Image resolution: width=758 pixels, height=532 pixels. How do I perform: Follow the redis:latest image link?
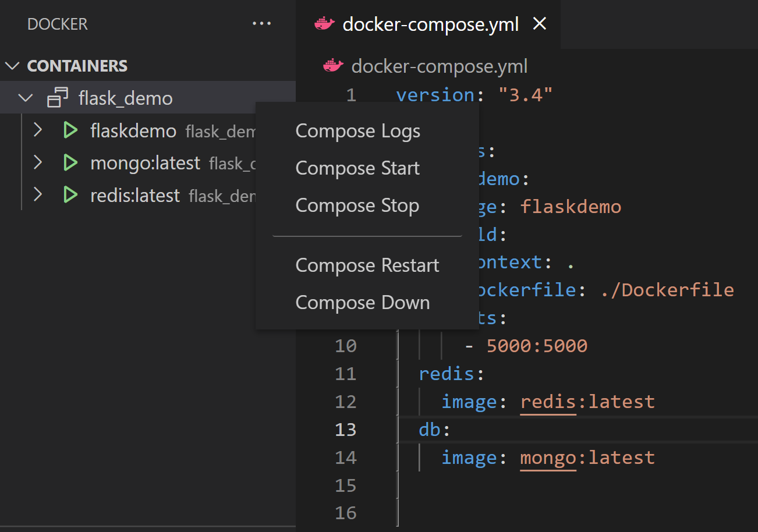pos(548,401)
